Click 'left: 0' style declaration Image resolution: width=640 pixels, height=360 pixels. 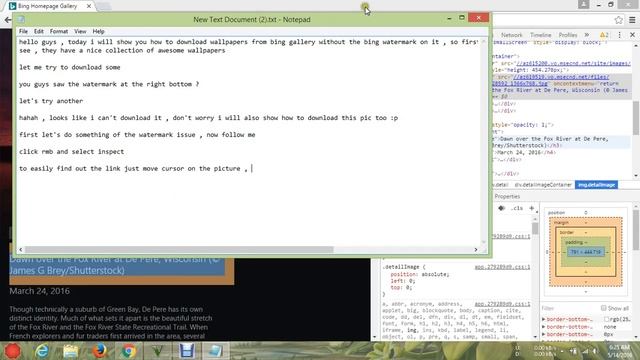tap(402, 281)
